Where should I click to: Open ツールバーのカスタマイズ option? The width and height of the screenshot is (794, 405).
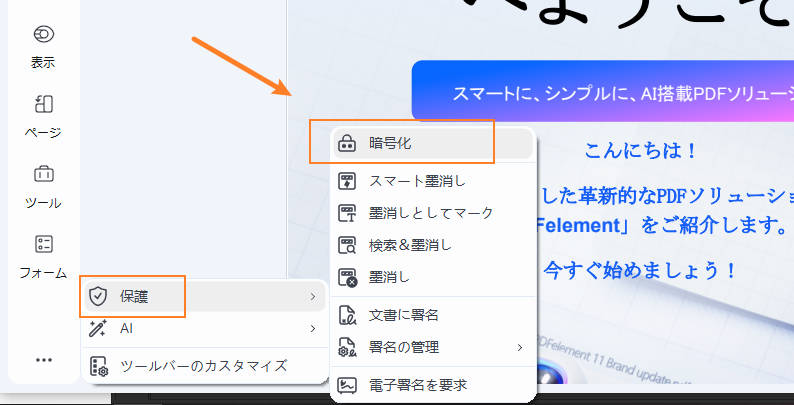pos(205,366)
